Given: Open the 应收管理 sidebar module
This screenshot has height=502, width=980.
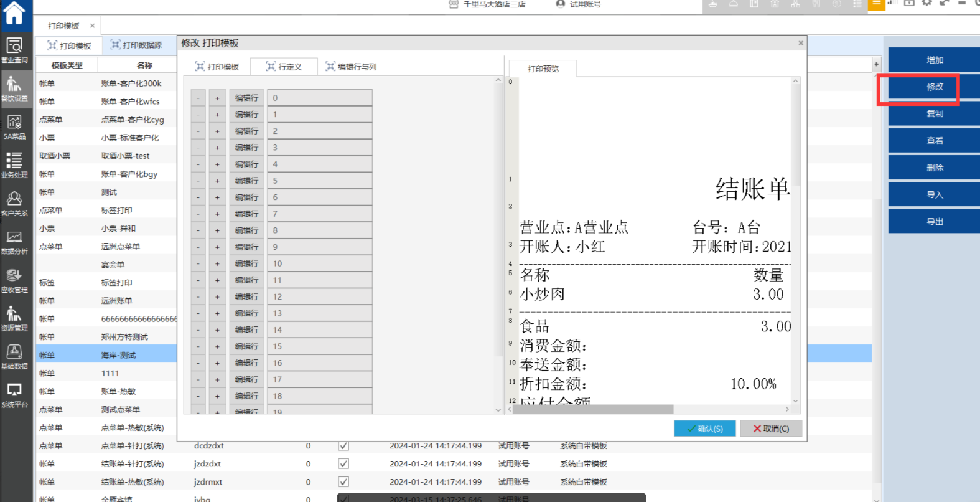Looking at the screenshot, I should [14, 280].
